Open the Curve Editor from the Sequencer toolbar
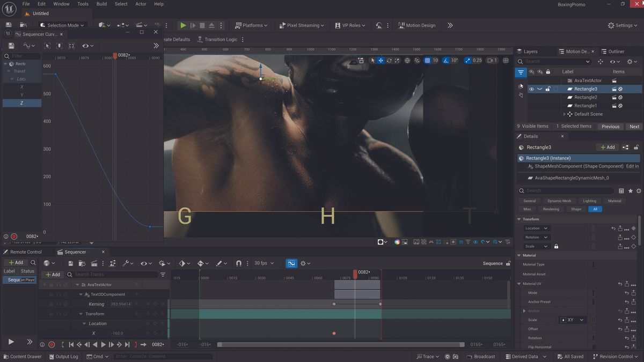644x362 pixels. pos(291,263)
